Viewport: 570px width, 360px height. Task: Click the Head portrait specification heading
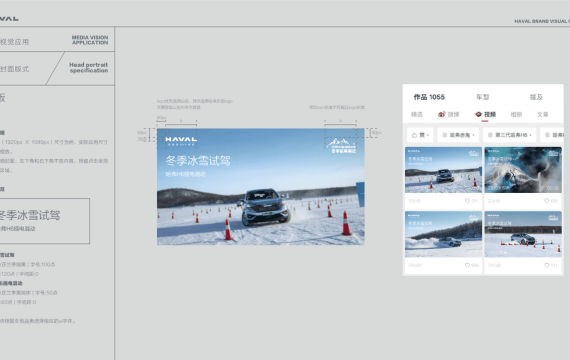click(x=88, y=68)
